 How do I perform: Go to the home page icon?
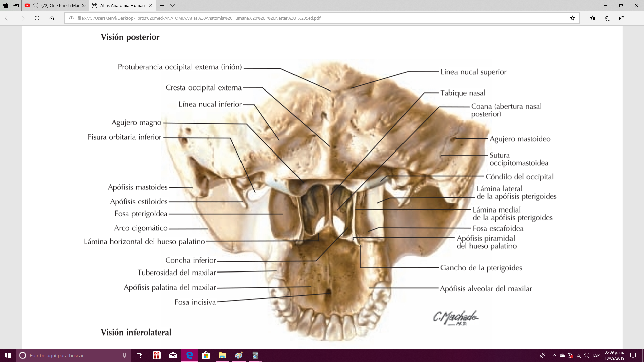52,18
